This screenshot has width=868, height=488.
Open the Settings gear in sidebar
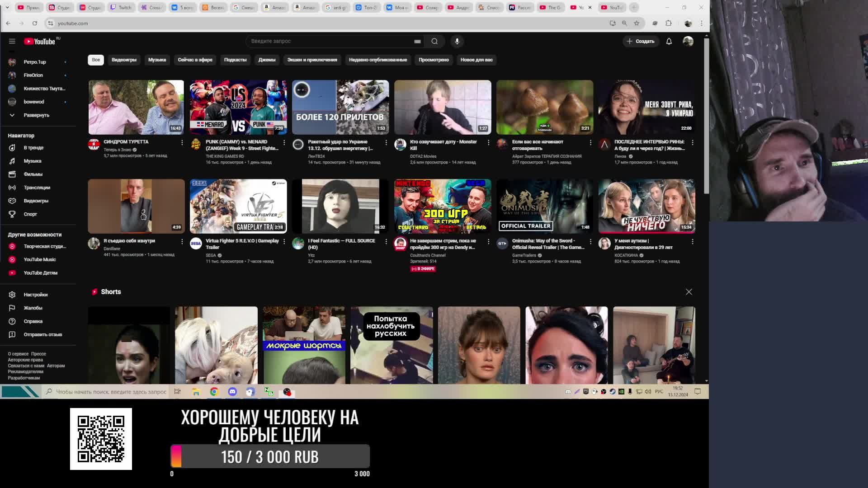point(12,295)
